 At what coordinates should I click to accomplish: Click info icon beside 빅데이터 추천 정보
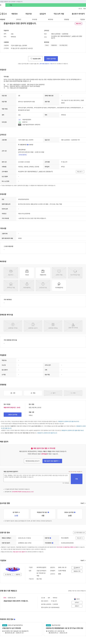click(15, 619)
